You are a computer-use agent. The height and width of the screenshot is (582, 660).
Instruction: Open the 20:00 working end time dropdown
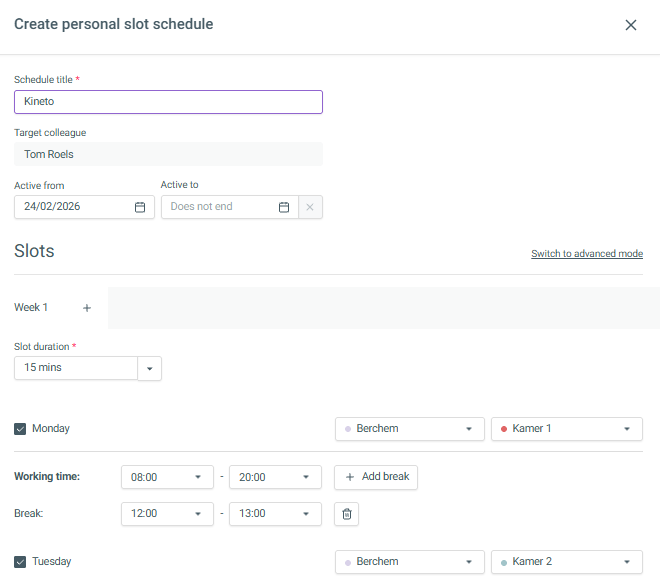click(x=275, y=478)
